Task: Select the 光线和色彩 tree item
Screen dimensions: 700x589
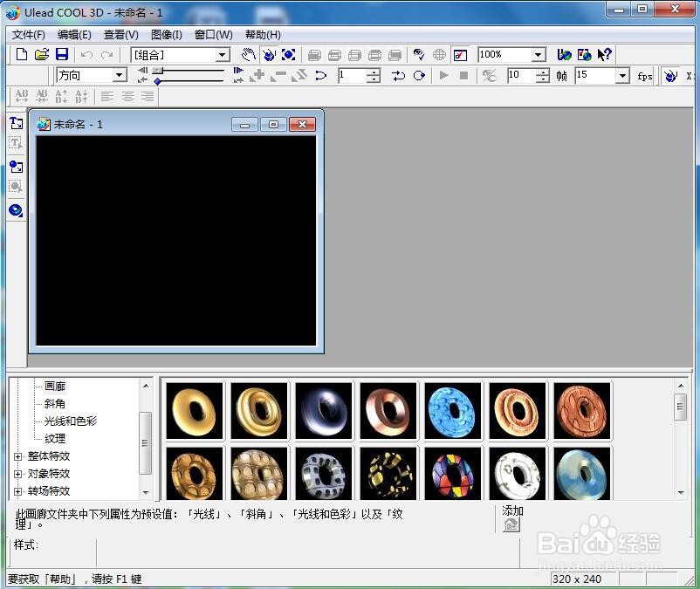Action: click(70, 421)
